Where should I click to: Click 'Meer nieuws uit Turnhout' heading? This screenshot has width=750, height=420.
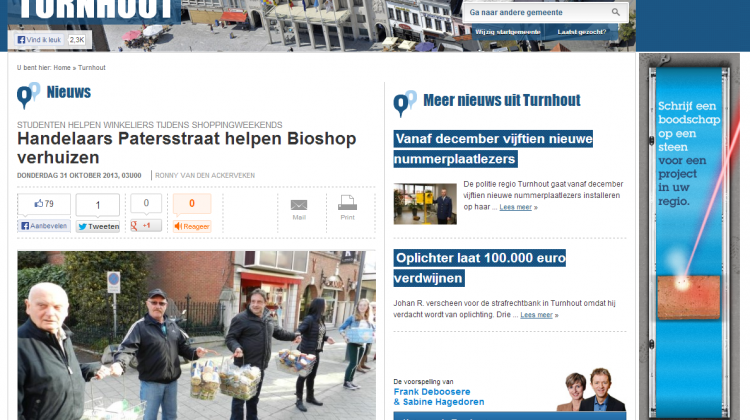(x=502, y=100)
